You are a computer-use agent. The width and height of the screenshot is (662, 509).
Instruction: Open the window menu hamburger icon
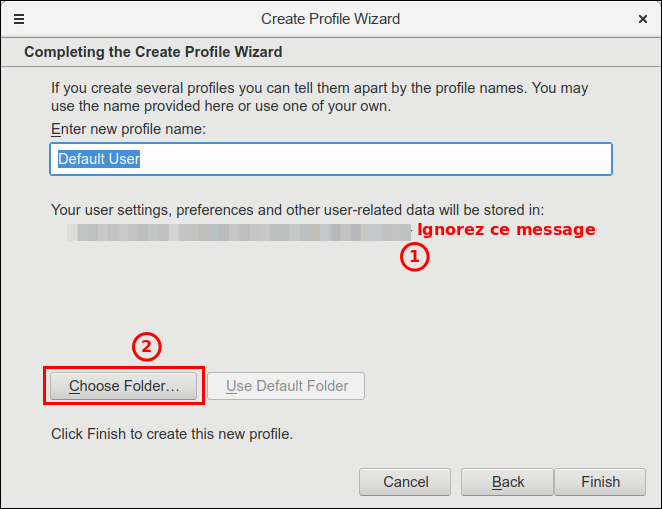pos(19,19)
